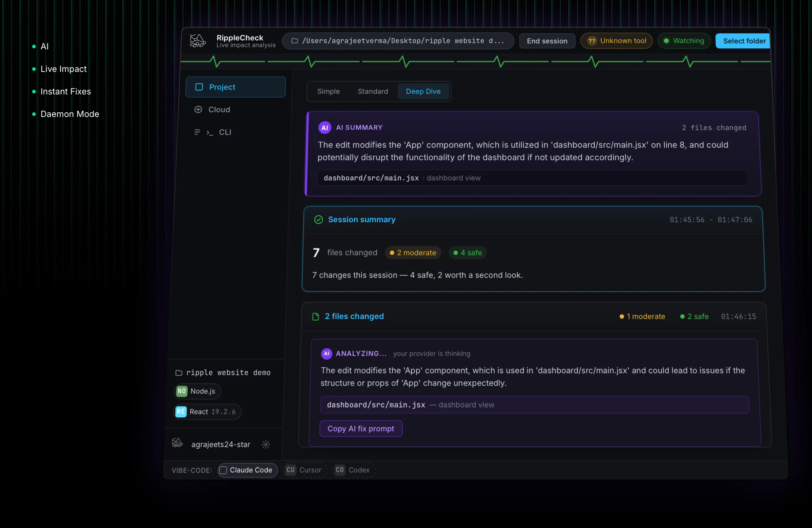812x528 pixels.
Task: Open the CLI section
Action: coord(225,132)
